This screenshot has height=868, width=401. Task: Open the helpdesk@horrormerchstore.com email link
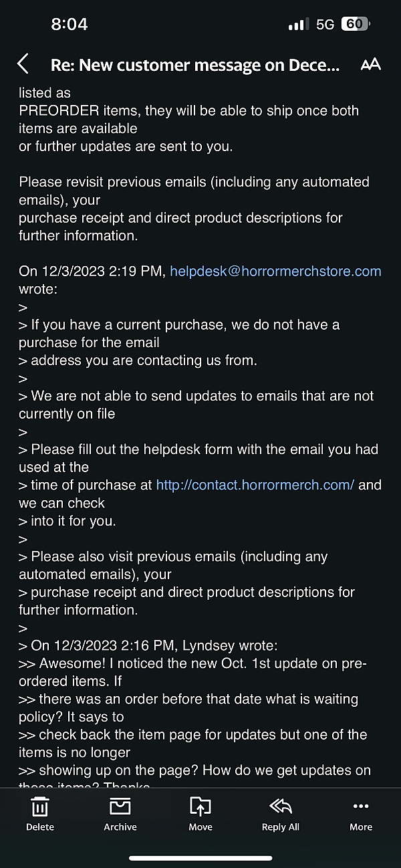275,272
